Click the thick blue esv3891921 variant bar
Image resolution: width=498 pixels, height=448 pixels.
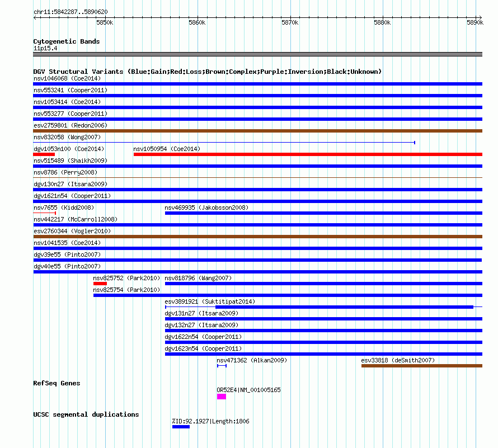click(344, 307)
